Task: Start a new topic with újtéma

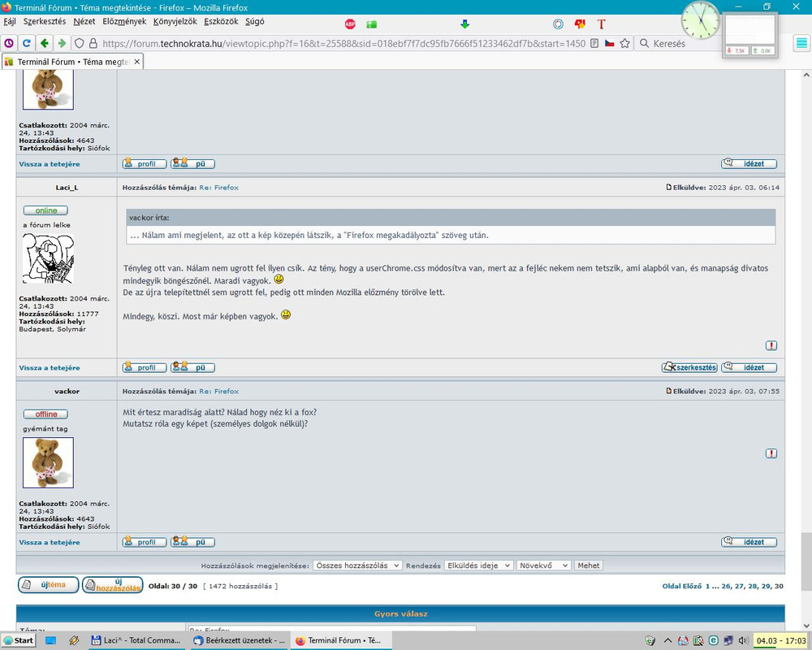Action: [x=48, y=585]
